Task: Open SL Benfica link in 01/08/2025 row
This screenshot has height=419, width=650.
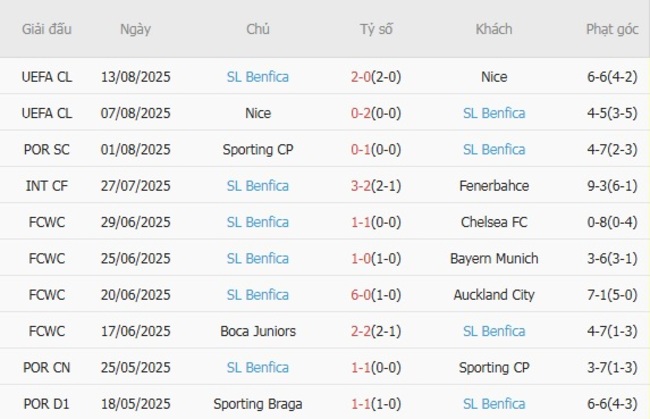Action: coord(494,150)
